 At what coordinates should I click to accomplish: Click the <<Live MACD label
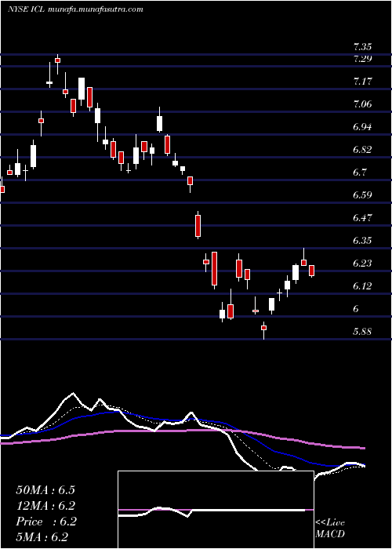(x=330, y=529)
